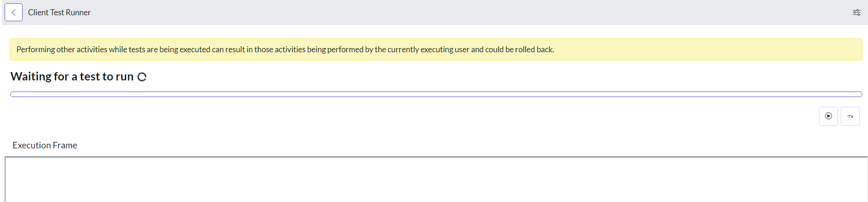The height and width of the screenshot is (202, 868).
Task: Click the test progress bar
Action: [436, 94]
